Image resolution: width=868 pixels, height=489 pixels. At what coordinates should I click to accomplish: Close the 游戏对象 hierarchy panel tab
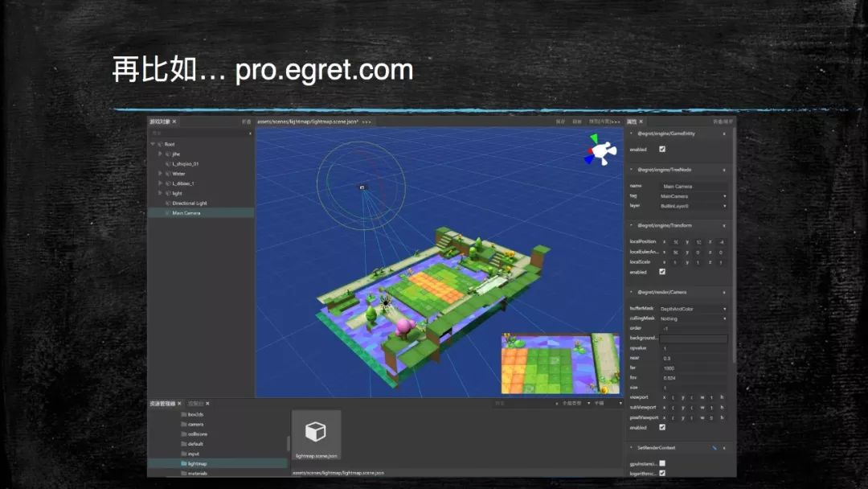[174, 121]
